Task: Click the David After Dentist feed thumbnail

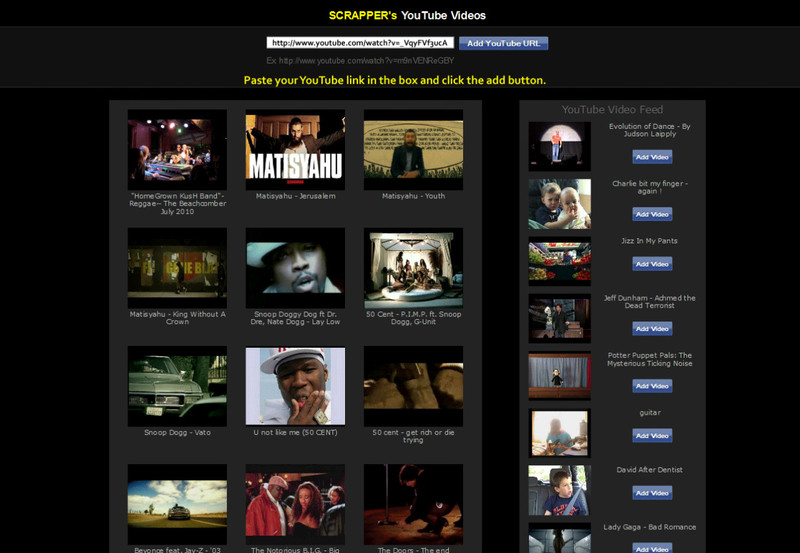Action: pyautogui.click(x=560, y=490)
